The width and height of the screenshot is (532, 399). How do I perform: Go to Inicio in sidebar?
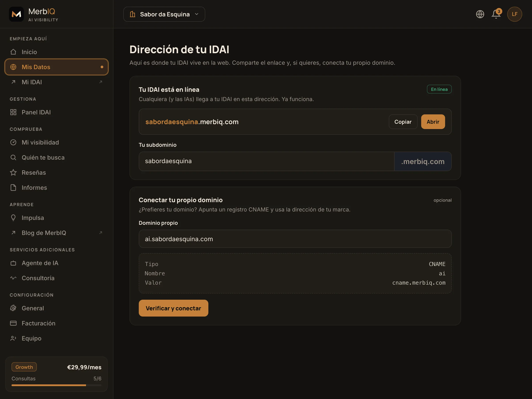(x=57, y=52)
